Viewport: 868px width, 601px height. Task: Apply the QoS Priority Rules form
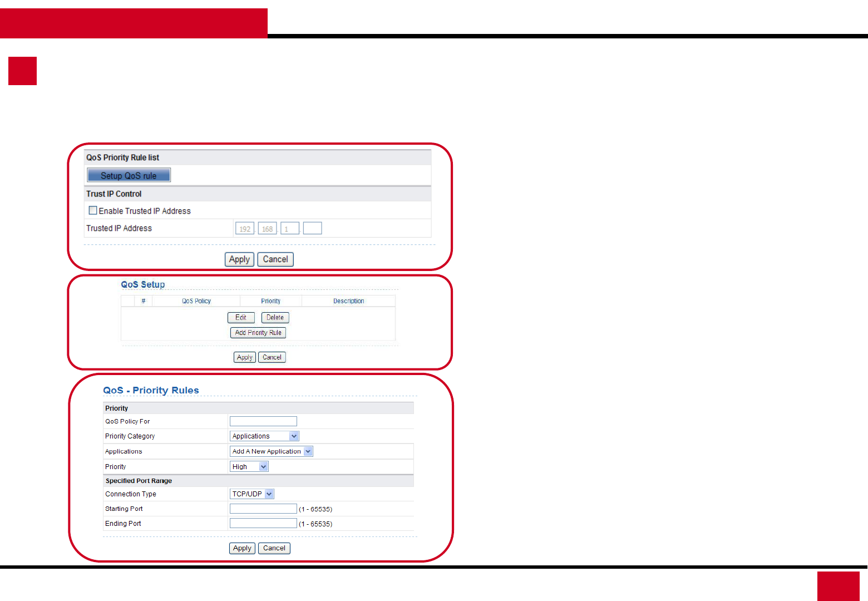(x=242, y=548)
